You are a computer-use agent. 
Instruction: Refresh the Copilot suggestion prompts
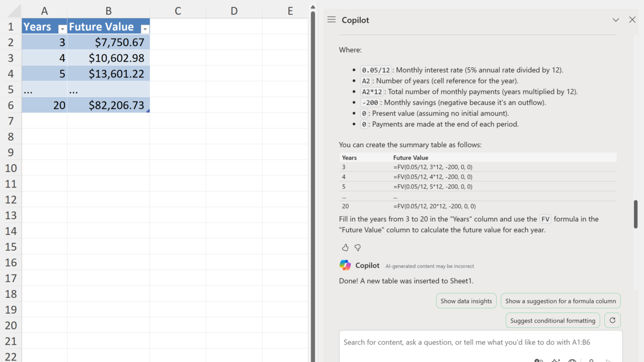click(612, 320)
